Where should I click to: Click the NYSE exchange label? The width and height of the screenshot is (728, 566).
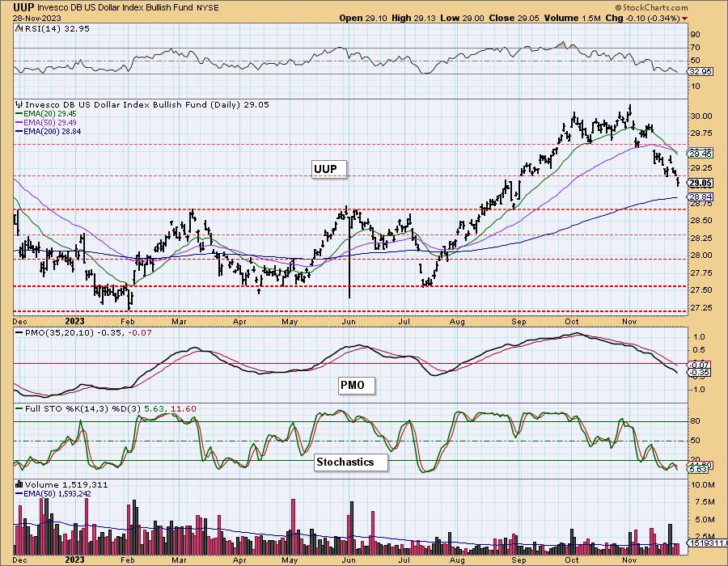209,8
